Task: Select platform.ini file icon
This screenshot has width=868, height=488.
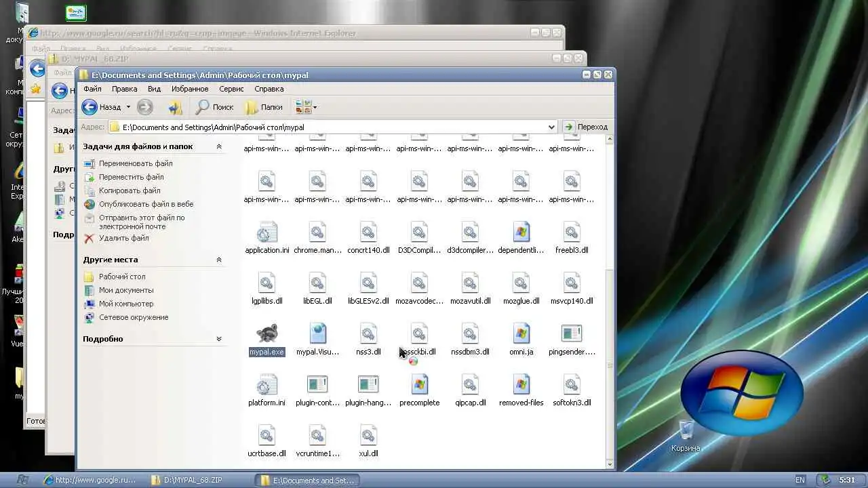Action: click(267, 384)
